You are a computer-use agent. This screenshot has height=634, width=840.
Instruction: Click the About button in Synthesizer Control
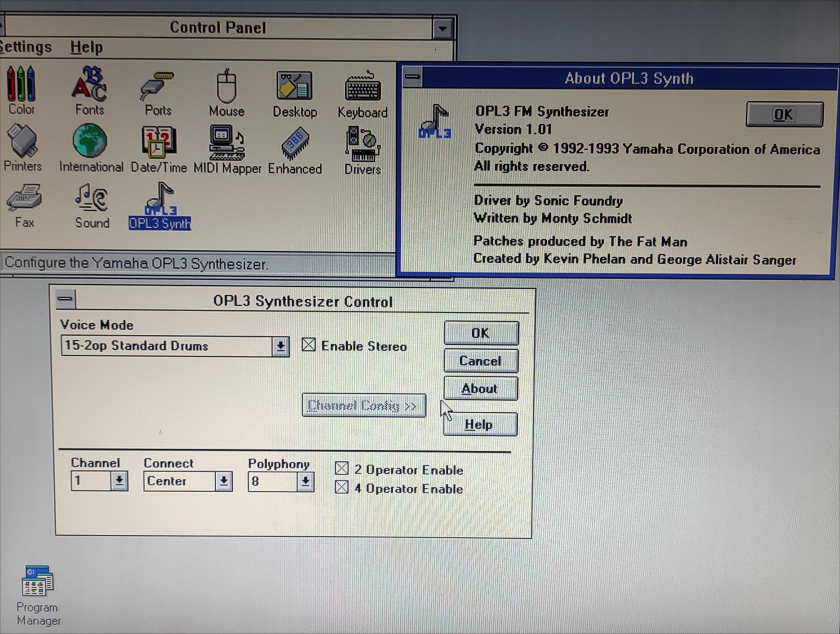pos(480,388)
